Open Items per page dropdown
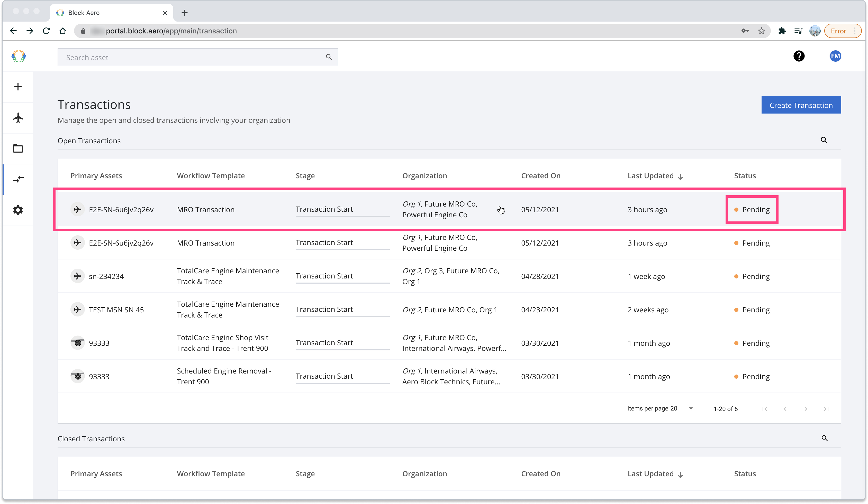868x504 pixels. [x=681, y=408]
